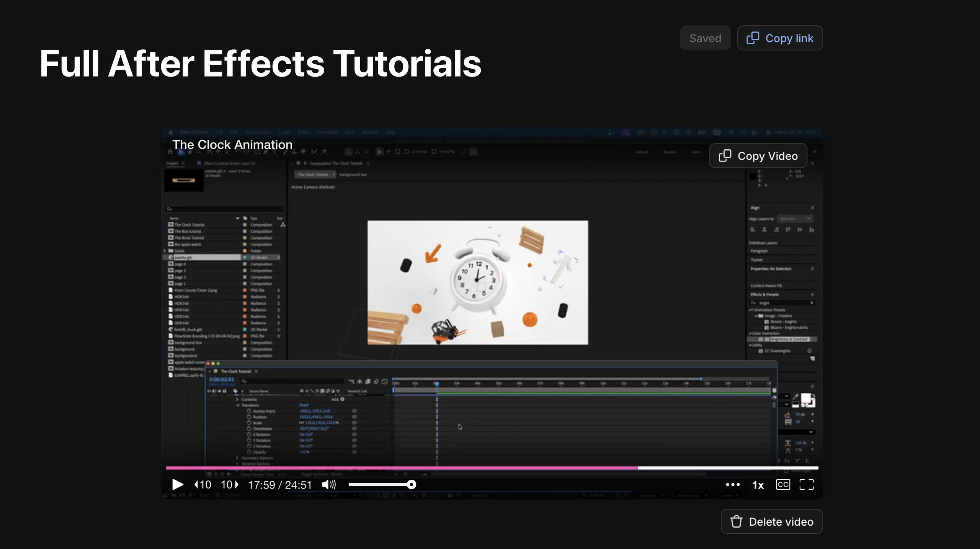
Task: Click the Copy Video button
Action: pos(758,156)
